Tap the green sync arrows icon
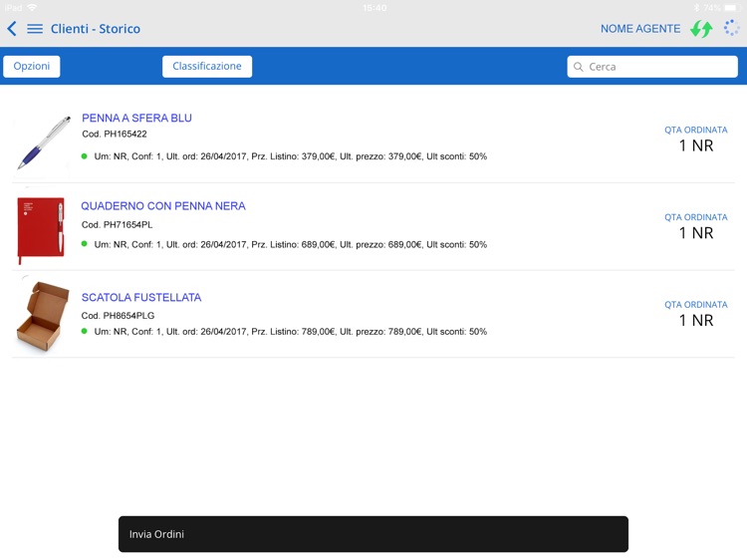Screen dimensions: 747x560 [701, 29]
